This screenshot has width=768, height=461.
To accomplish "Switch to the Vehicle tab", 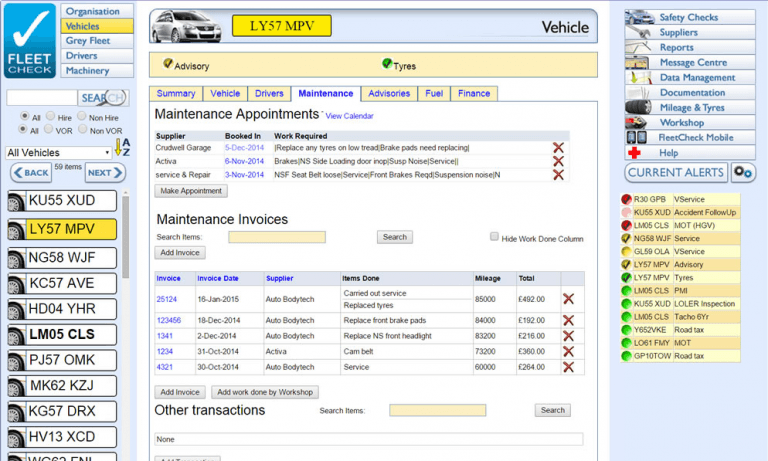I will click(x=225, y=94).
